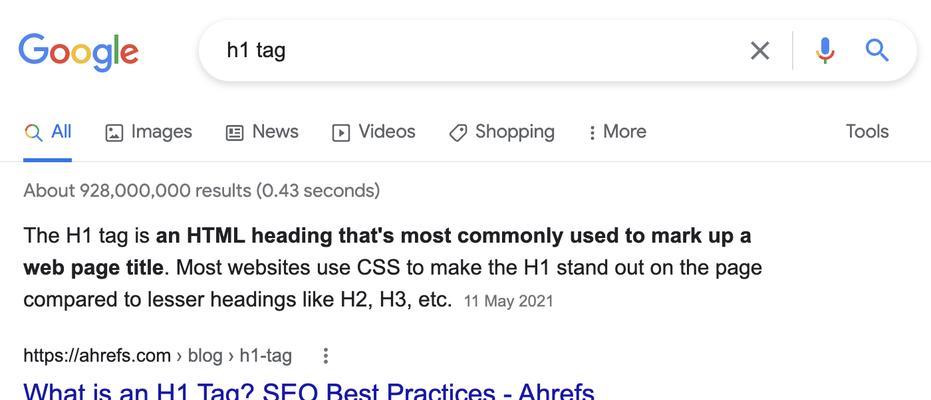Click the Videos tab play icon

tap(340, 133)
